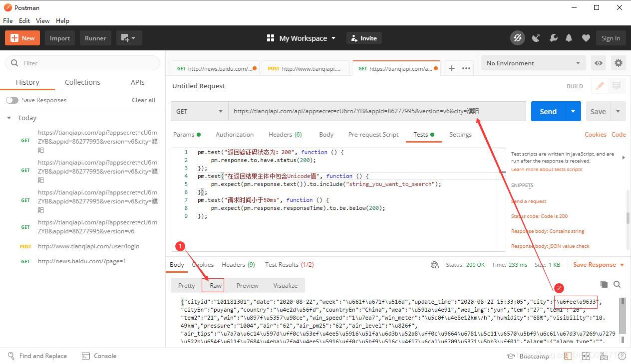Click the Find and Replace icon
Screen dimensions: 631x364
[x=11, y=356]
